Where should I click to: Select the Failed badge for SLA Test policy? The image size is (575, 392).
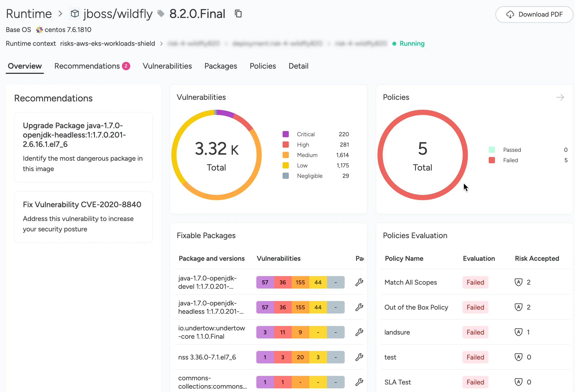coord(475,382)
